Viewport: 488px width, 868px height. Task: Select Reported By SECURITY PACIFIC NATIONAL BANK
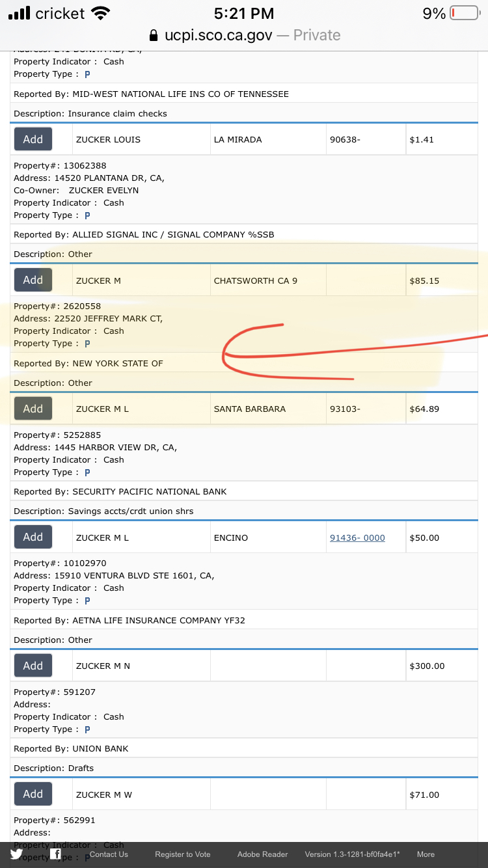pos(120,492)
